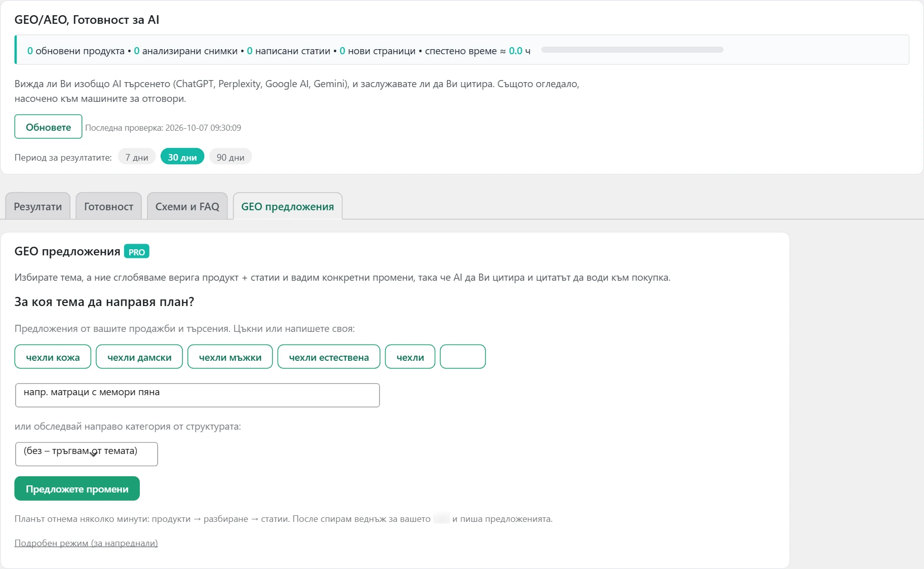The image size is (924, 569).
Task: Select the чехли естествена suggestion chip
Action: click(x=329, y=357)
